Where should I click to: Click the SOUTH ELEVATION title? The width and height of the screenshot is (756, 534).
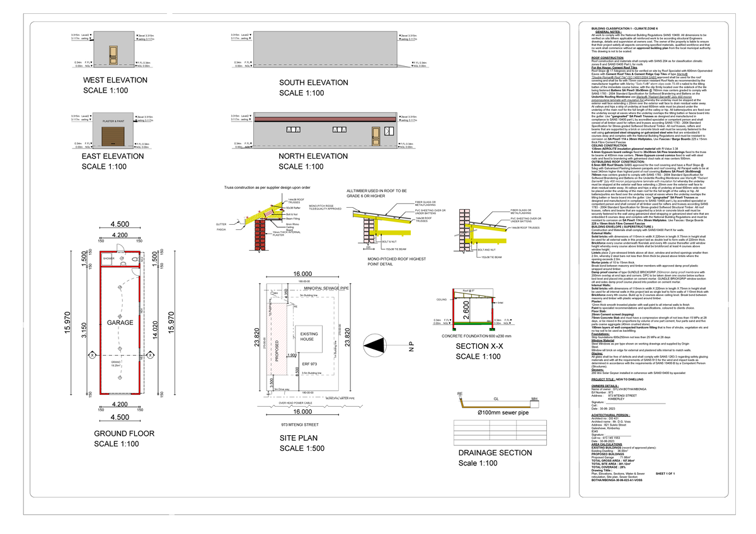312,83
